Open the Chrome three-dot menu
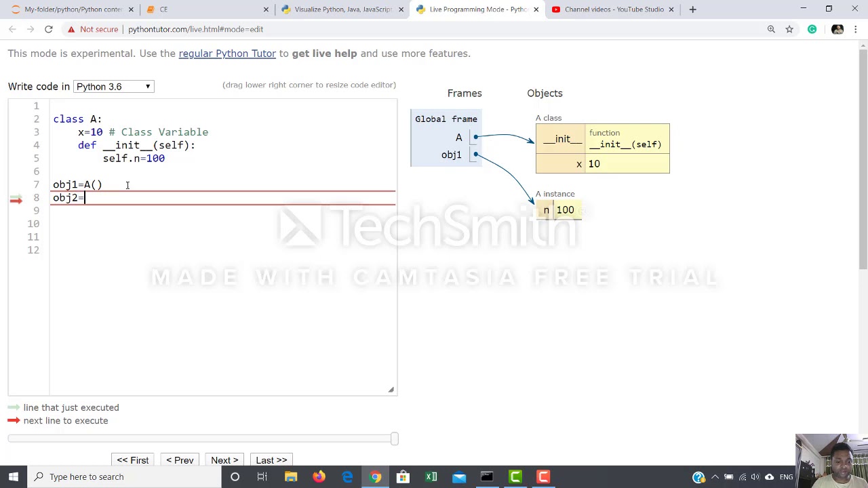Image resolution: width=868 pixels, height=488 pixels. click(x=856, y=29)
